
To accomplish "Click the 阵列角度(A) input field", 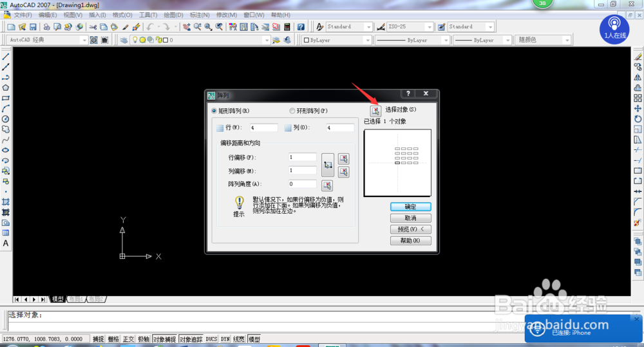I will point(303,184).
